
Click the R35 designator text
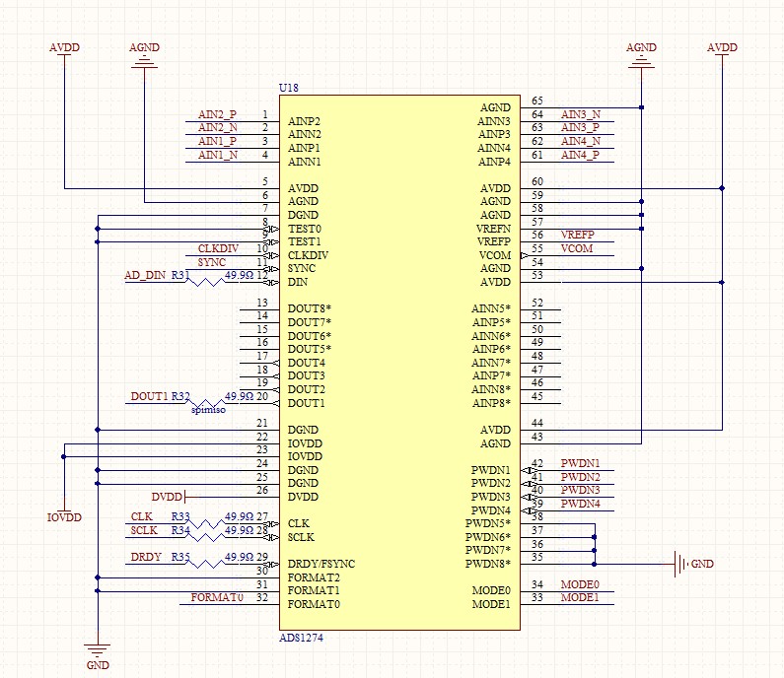point(180,557)
